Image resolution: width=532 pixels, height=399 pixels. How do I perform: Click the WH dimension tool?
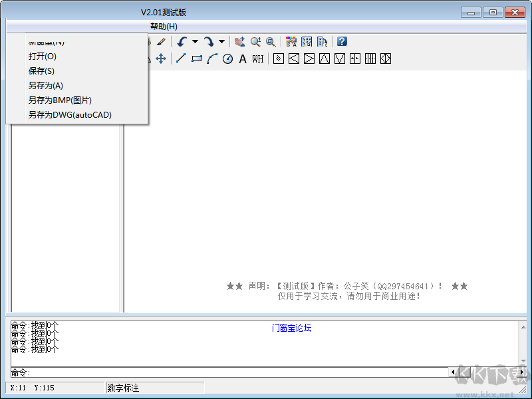pyautogui.click(x=258, y=59)
